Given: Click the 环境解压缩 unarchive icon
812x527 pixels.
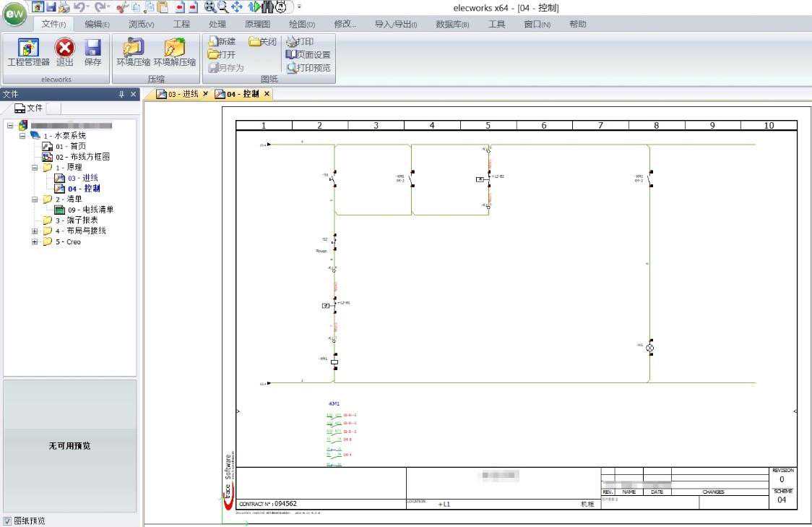Looking at the screenshot, I should coord(174,48).
